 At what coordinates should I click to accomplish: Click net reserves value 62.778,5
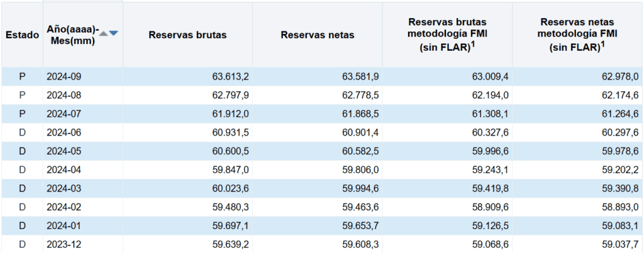point(360,95)
